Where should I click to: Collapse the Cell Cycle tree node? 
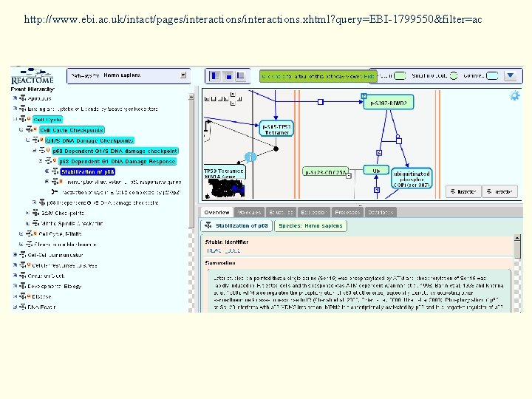pos(15,119)
